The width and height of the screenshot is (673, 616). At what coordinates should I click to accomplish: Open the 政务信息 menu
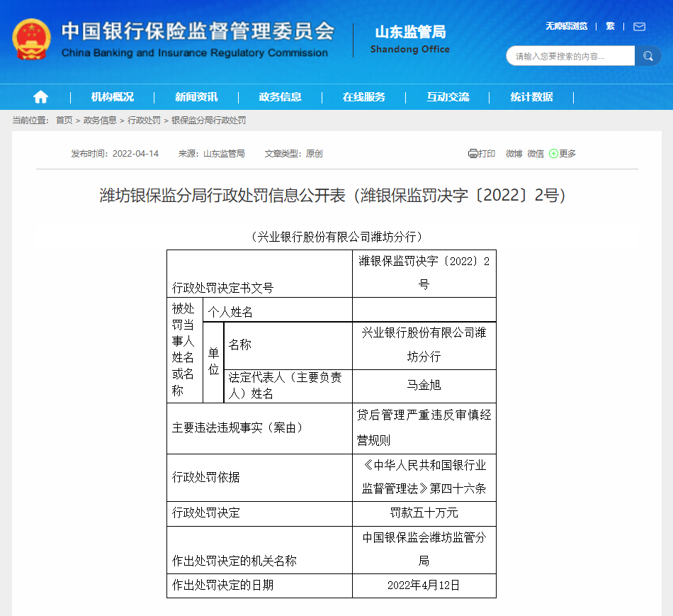tap(280, 97)
